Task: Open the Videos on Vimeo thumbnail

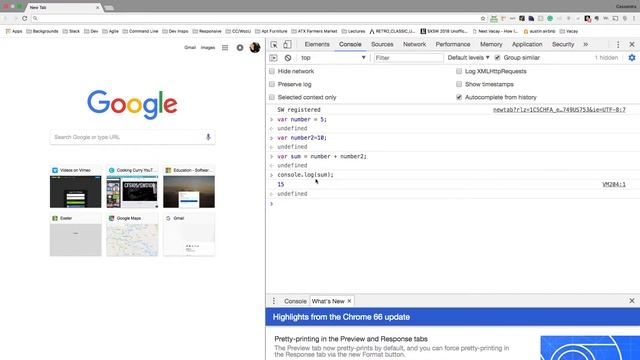Action: click(76, 187)
